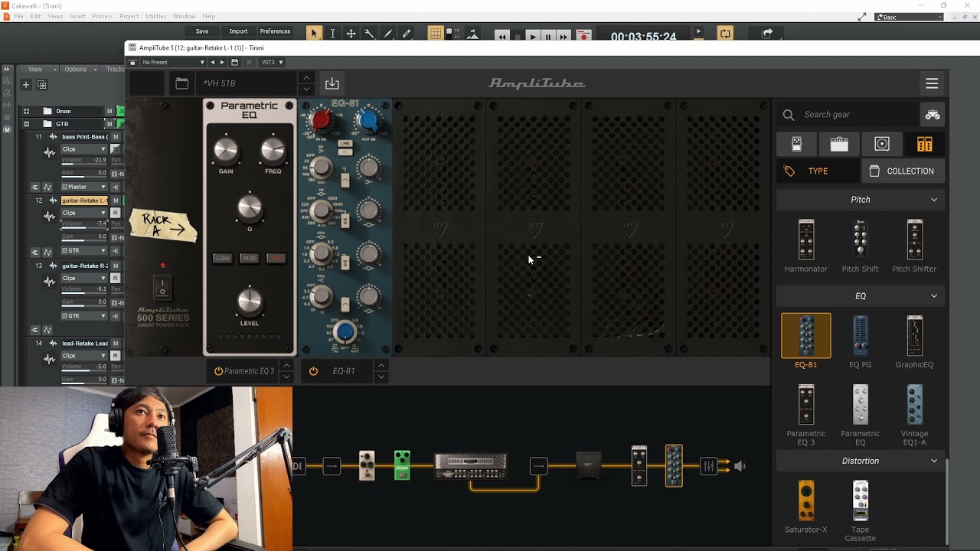This screenshot has width=980, height=551.
Task: Show stomp pedal gear category
Action: 796,144
